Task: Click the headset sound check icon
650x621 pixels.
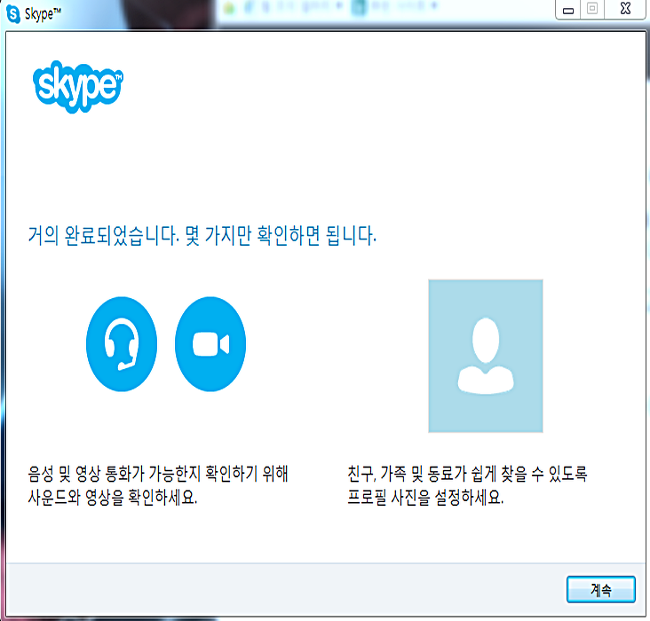Action: (121, 344)
